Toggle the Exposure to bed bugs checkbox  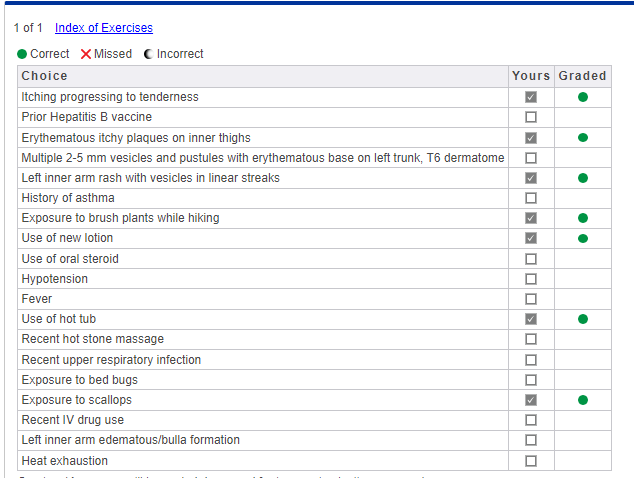pyautogui.click(x=531, y=380)
